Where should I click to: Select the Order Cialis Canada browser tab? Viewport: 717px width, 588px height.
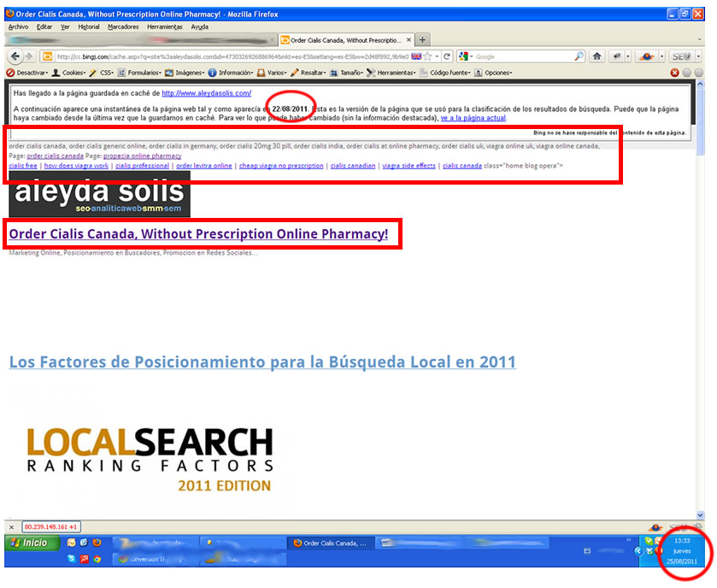[346, 40]
